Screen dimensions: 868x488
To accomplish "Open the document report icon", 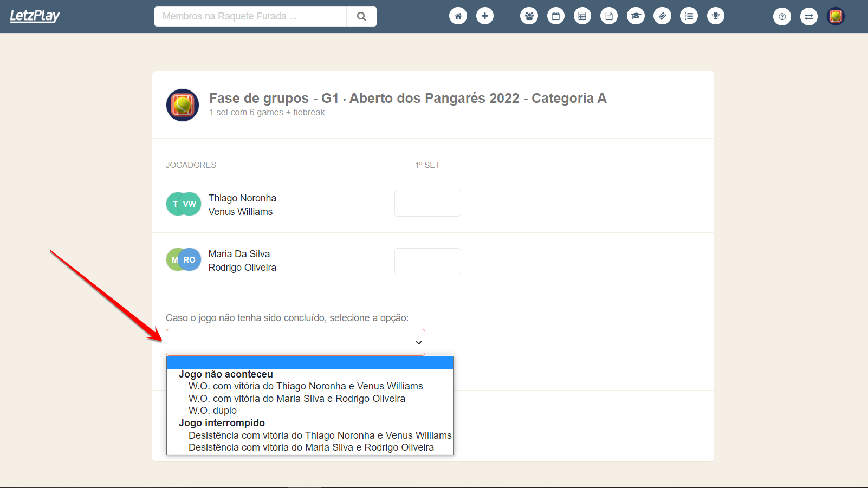I will tap(608, 16).
